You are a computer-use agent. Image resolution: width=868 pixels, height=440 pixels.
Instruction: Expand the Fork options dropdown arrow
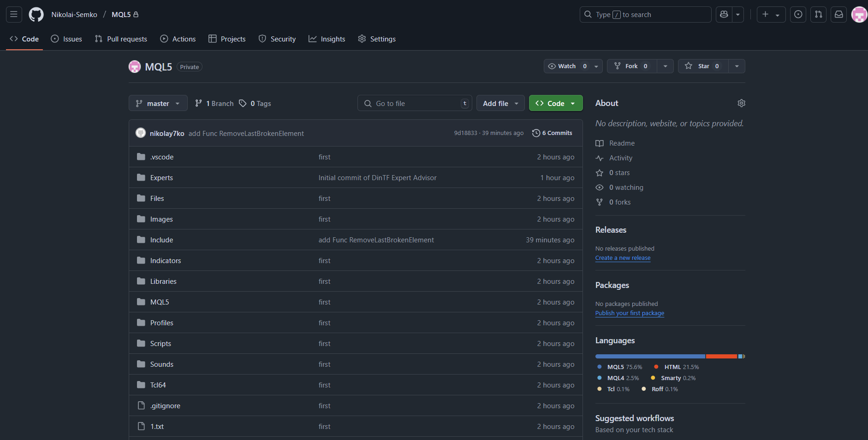[x=665, y=66]
